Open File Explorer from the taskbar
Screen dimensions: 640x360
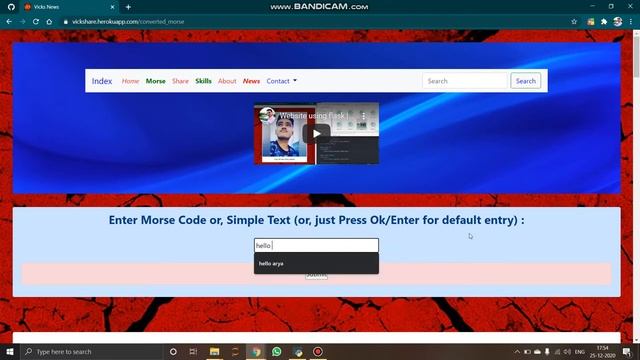[214, 351]
